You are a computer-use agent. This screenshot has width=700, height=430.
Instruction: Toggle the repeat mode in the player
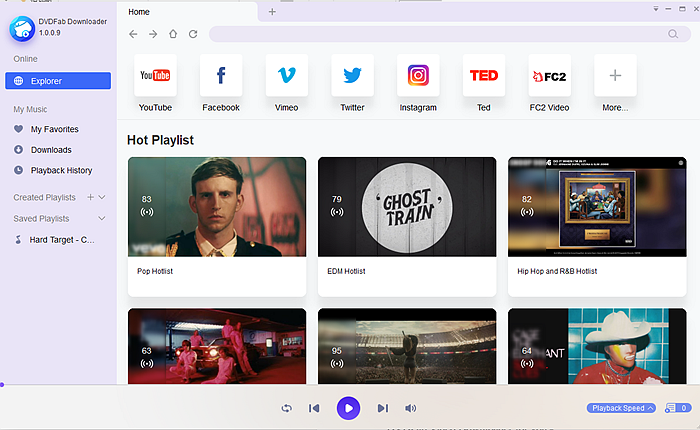click(286, 408)
